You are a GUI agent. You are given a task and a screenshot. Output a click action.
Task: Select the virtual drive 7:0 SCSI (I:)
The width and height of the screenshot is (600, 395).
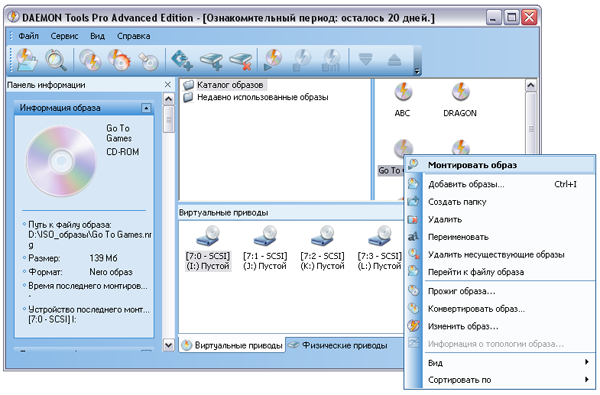pos(208,248)
